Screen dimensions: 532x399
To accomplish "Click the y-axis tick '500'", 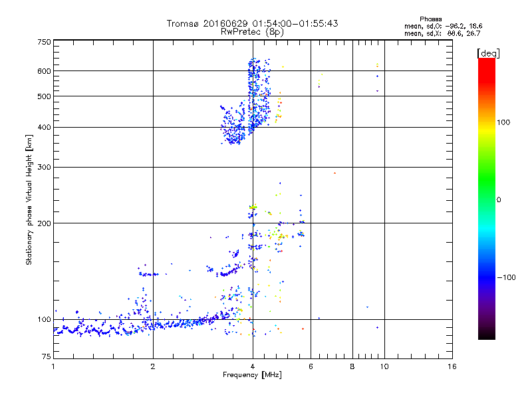I will 44,96.
